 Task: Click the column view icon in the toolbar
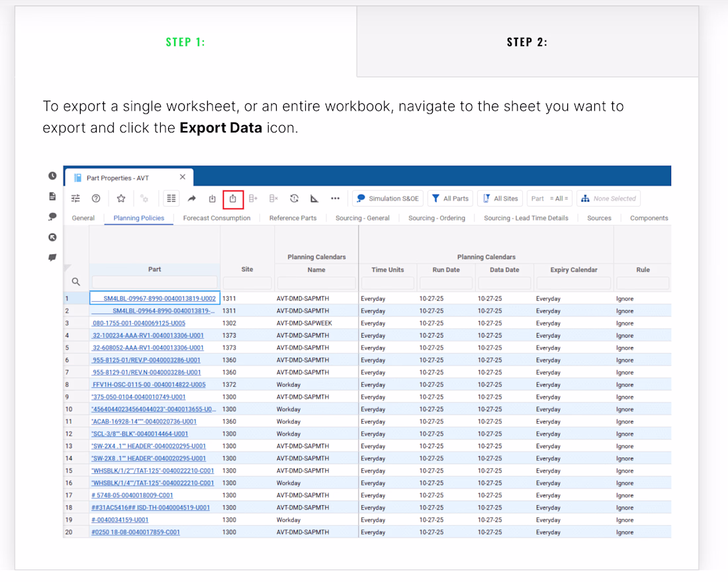tap(171, 199)
